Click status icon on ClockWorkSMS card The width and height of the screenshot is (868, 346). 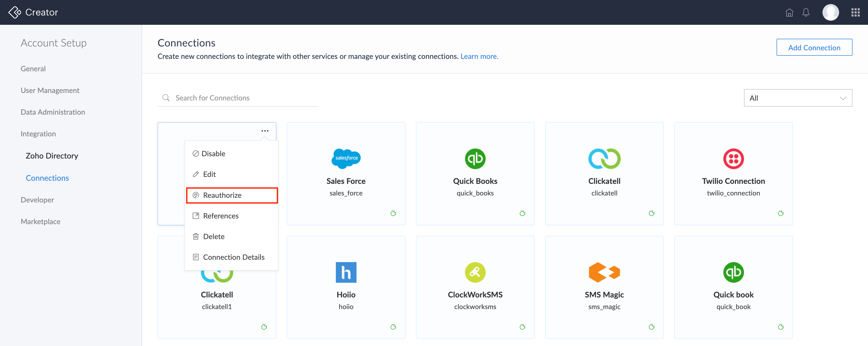(x=522, y=327)
